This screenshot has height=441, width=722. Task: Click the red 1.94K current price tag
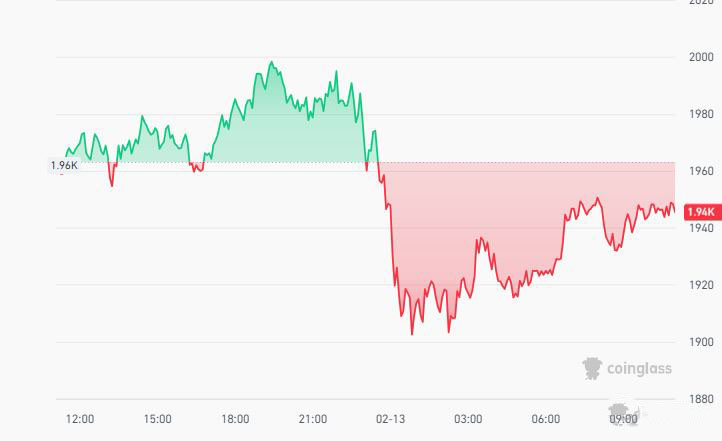point(701,212)
